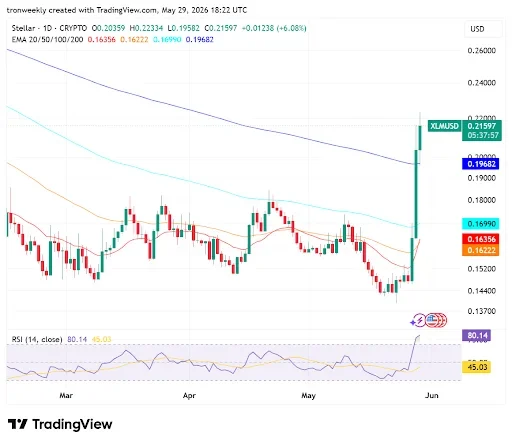Click the orange 0.16222 price-axis tag

(x=480, y=250)
